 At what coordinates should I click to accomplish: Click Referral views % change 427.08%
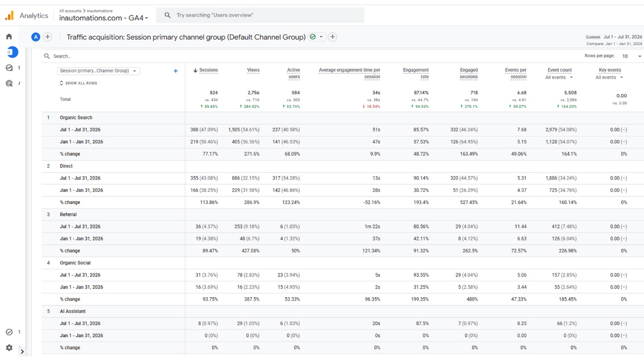pyautogui.click(x=250, y=251)
